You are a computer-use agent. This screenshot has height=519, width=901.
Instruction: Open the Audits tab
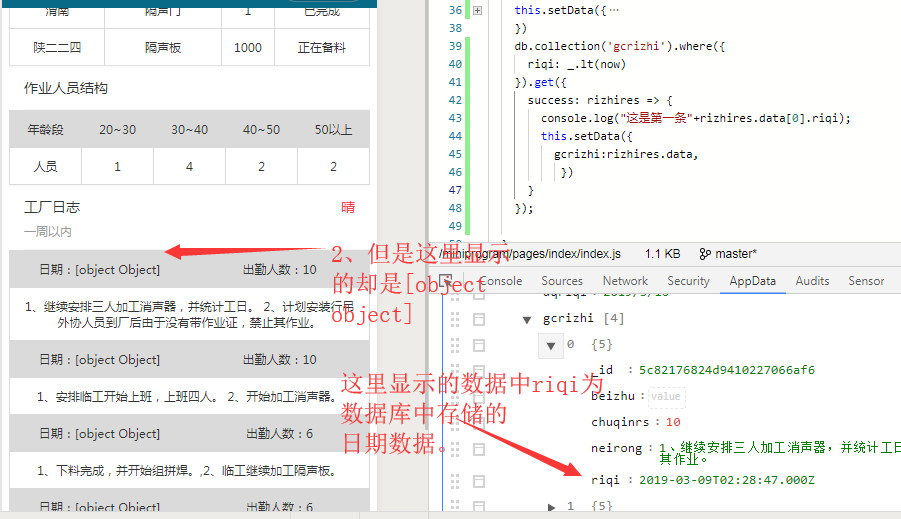[812, 280]
